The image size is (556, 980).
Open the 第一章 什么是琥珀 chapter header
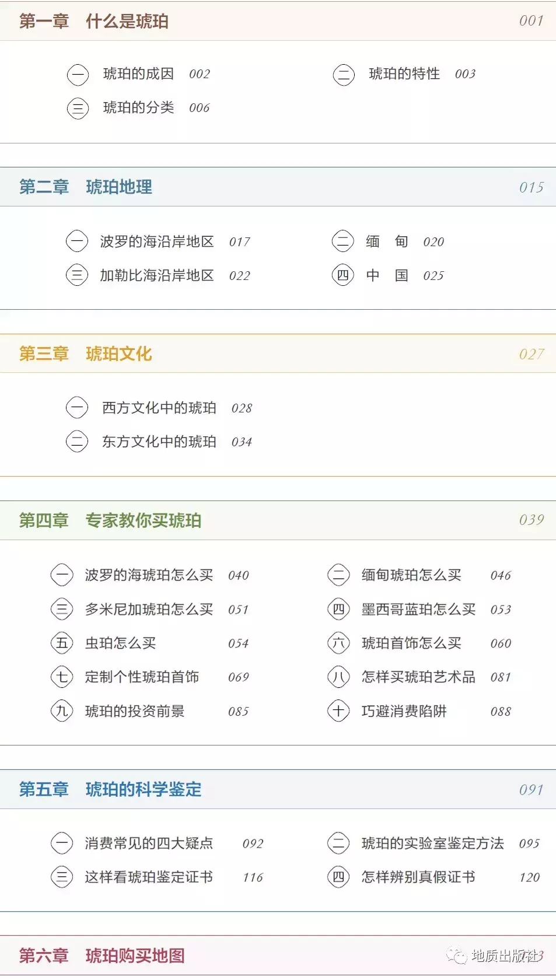(278, 21)
